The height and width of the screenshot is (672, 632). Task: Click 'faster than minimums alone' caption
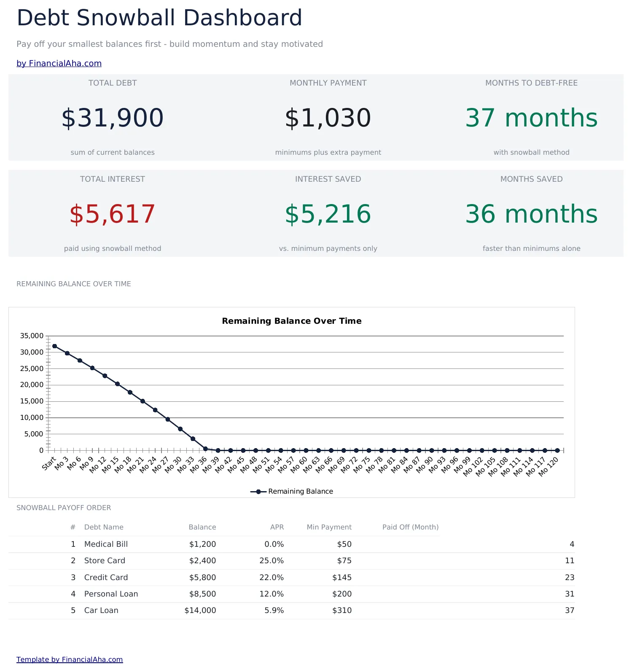pyautogui.click(x=531, y=248)
